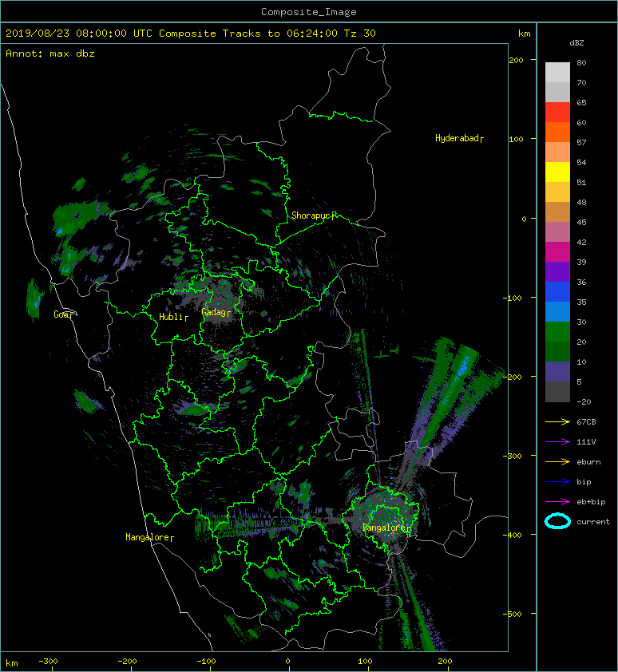Click the 'km' label at bottom-left corner
Viewport: 618px width, 672px height.
12,663
